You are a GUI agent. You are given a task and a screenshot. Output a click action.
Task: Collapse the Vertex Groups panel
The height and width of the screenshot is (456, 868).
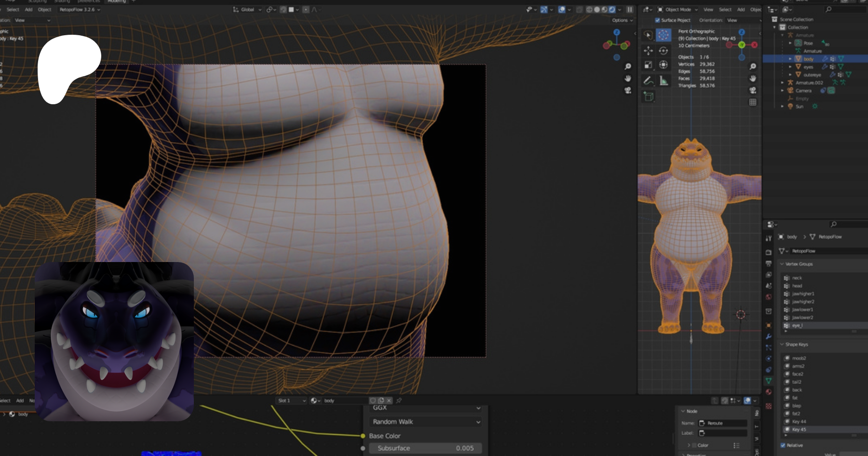[799, 264]
